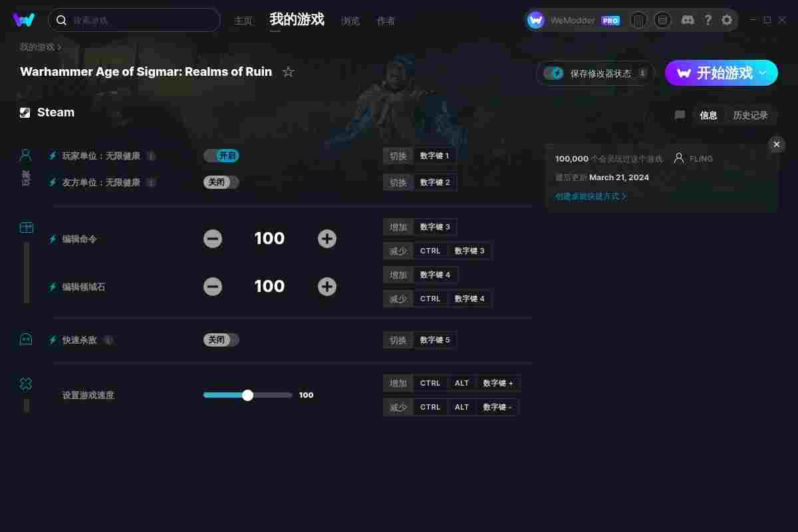Image resolution: width=798 pixels, height=532 pixels.
Task: Decrease 编辑命令 value with minus icon
Action: click(213, 239)
